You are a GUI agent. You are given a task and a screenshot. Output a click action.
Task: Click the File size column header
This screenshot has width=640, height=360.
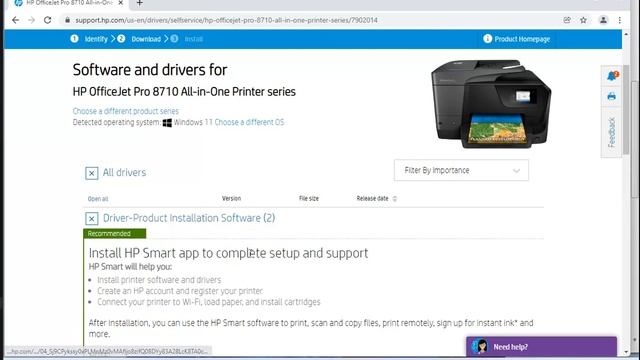click(x=309, y=198)
